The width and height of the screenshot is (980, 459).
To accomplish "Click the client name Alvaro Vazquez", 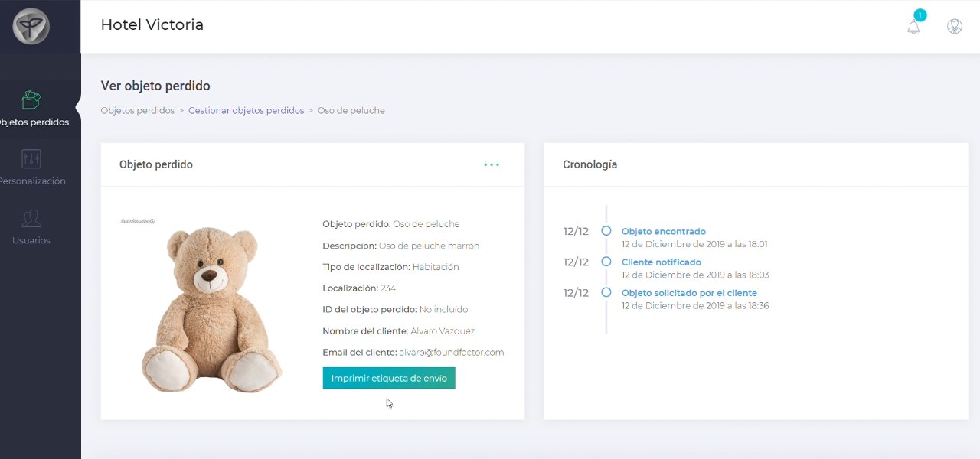I will pos(443,331).
